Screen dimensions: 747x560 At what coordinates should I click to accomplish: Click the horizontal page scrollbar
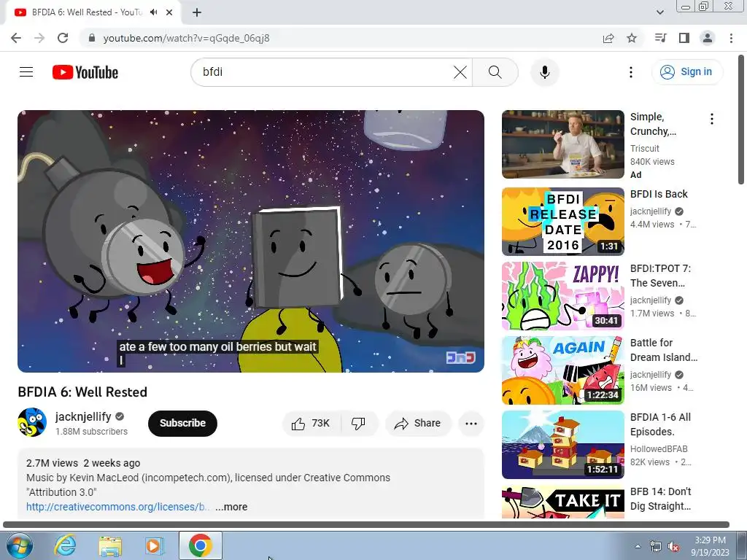(366, 525)
